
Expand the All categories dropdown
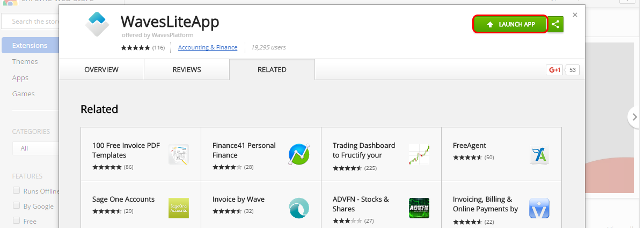pos(35,148)
